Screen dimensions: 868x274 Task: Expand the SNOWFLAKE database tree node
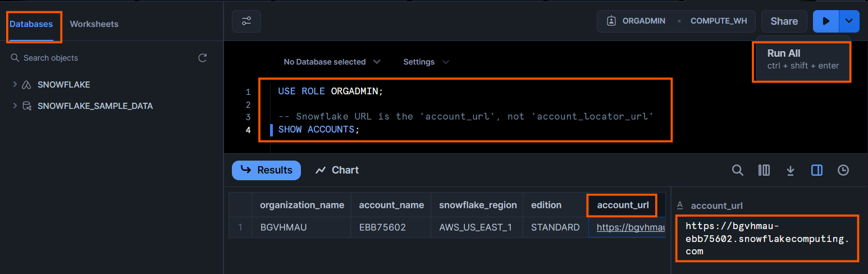click(x=15, y=85)
